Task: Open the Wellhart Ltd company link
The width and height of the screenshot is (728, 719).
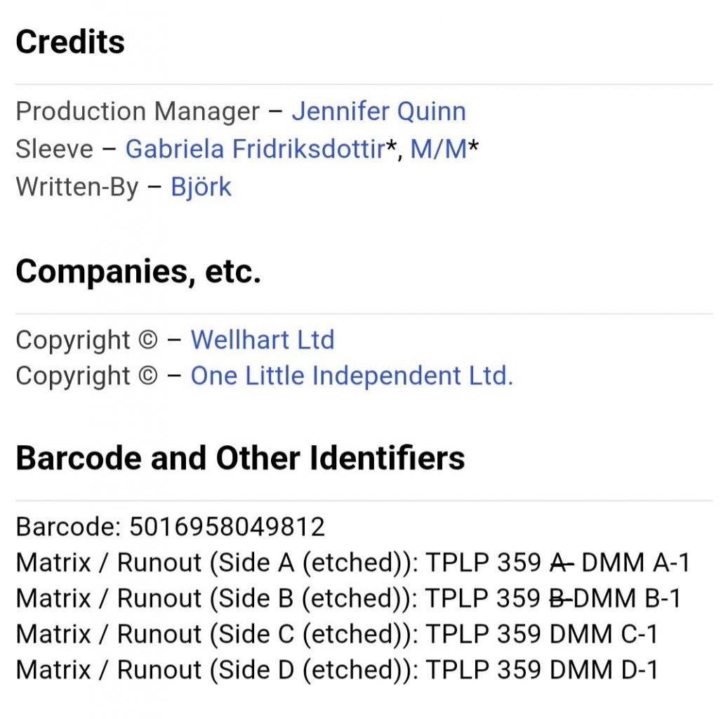Action: pyautogui.click(x=263, y=340)
